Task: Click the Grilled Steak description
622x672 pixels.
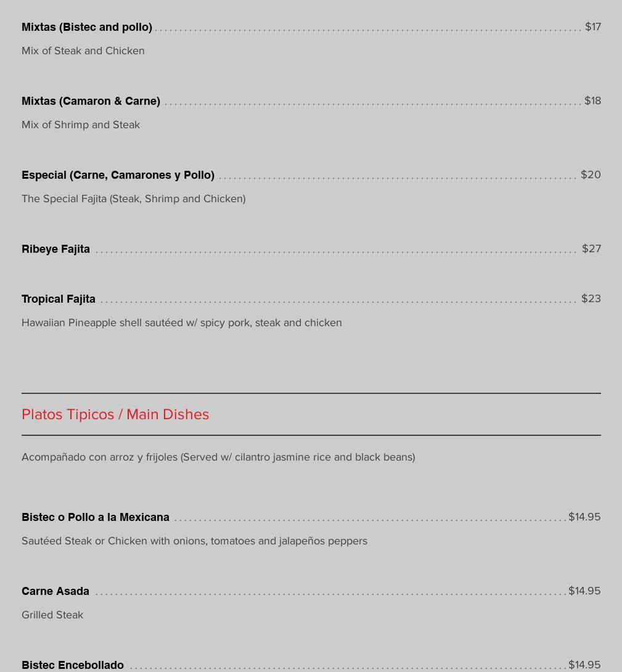Action: coord(52,615)
